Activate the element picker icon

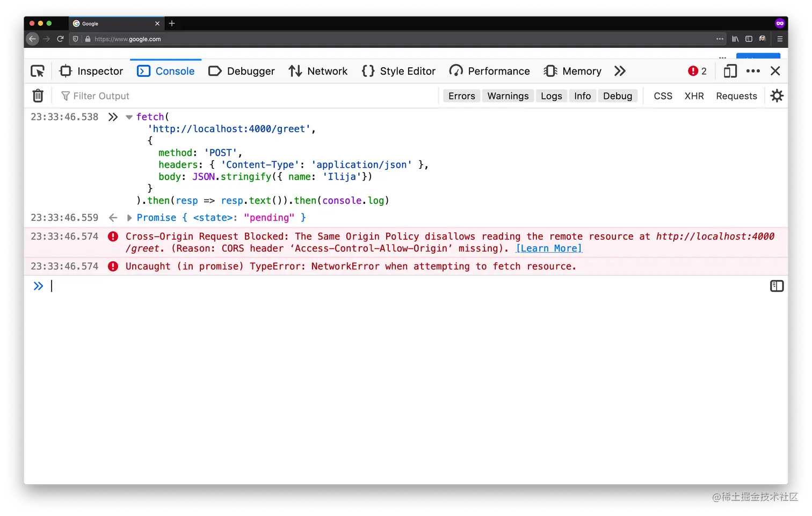tap(38, 71)
